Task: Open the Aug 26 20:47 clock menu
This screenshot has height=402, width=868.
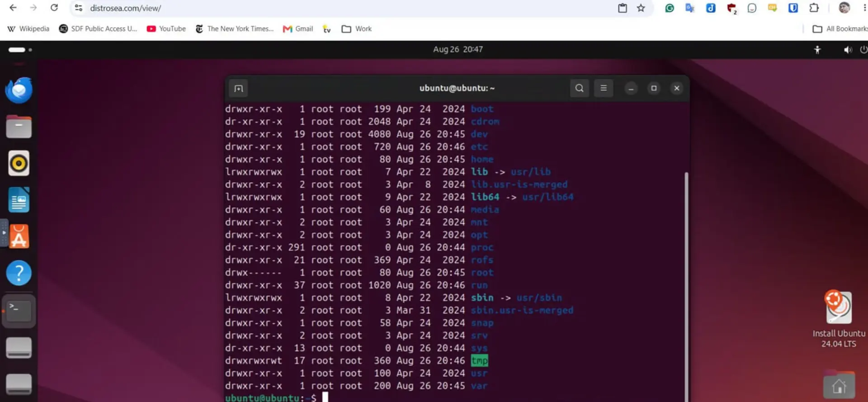Action: click(458, 49)
